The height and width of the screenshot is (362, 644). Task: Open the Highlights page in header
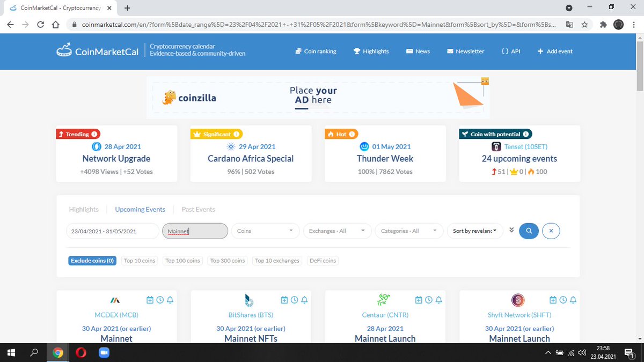[x=371, y=51]
